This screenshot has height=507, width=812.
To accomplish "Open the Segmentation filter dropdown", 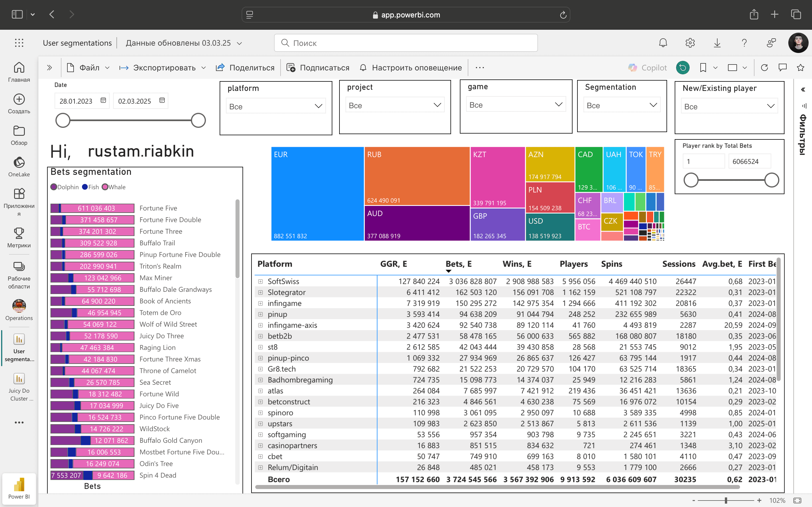I will (x=622, y=105).
